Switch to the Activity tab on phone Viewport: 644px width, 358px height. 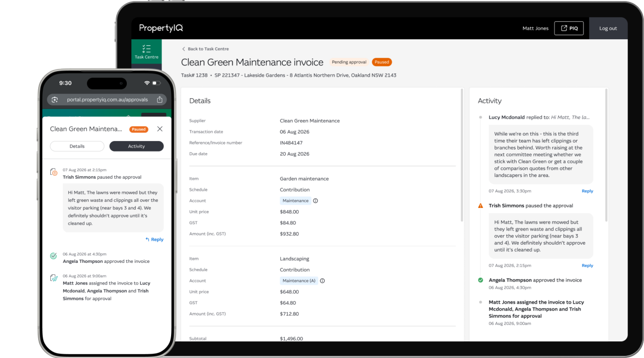(136, 147)
